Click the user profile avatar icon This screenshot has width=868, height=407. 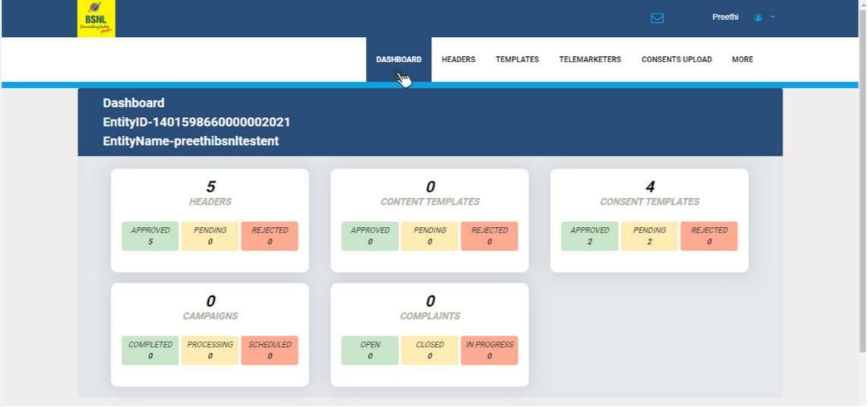pos(759,17)
